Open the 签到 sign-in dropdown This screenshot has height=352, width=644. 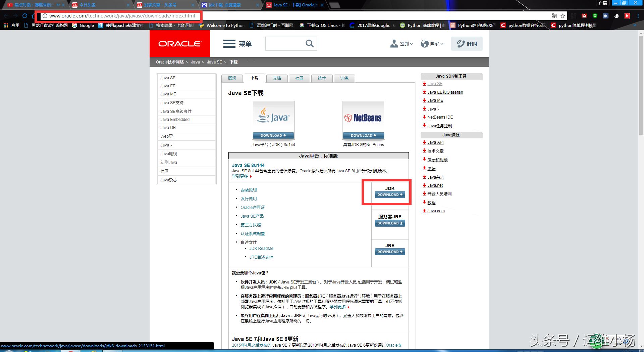401,44
